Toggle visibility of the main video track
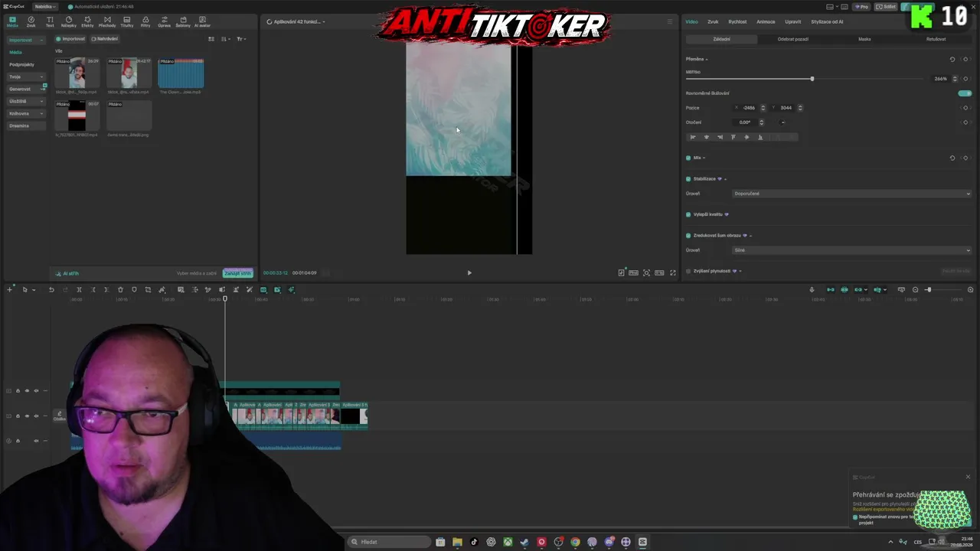The width and height of the screenshot is (980, 551). pos(27,416)
